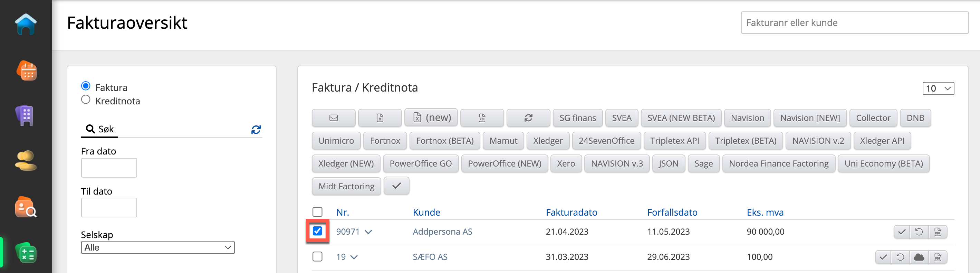Open the purple building sidebar icon

pyautogui.click(x=26, y=115)
